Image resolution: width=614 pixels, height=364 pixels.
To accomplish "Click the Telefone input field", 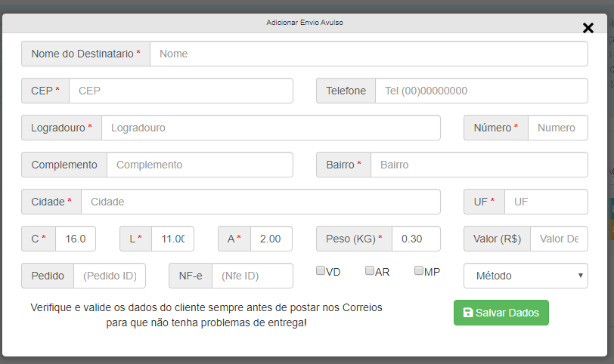I will [x=481, y=91].
